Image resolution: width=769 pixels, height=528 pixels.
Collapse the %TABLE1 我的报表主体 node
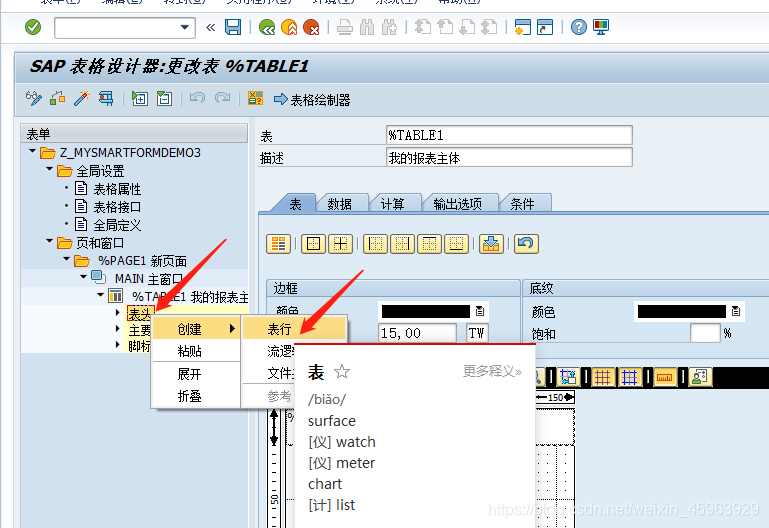101,295
